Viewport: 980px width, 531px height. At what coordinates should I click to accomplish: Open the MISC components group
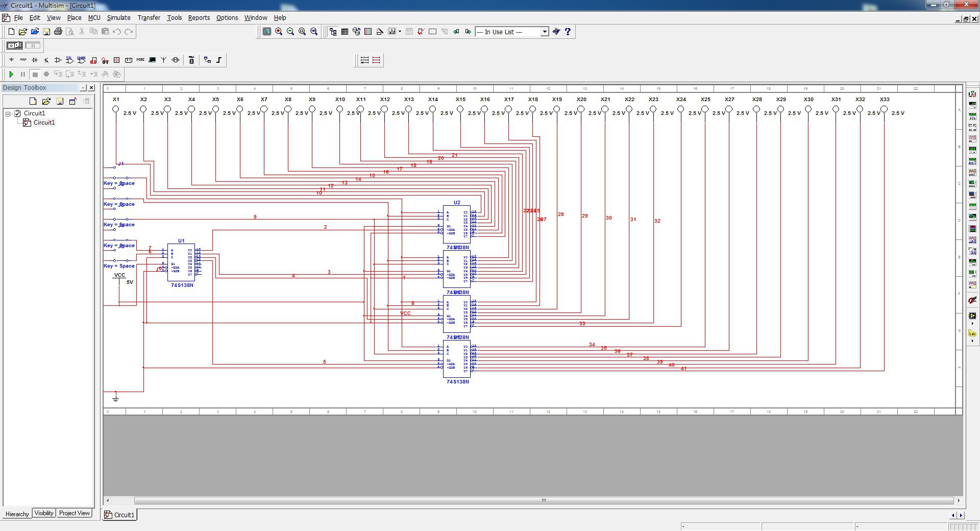(x=140, y=60)
